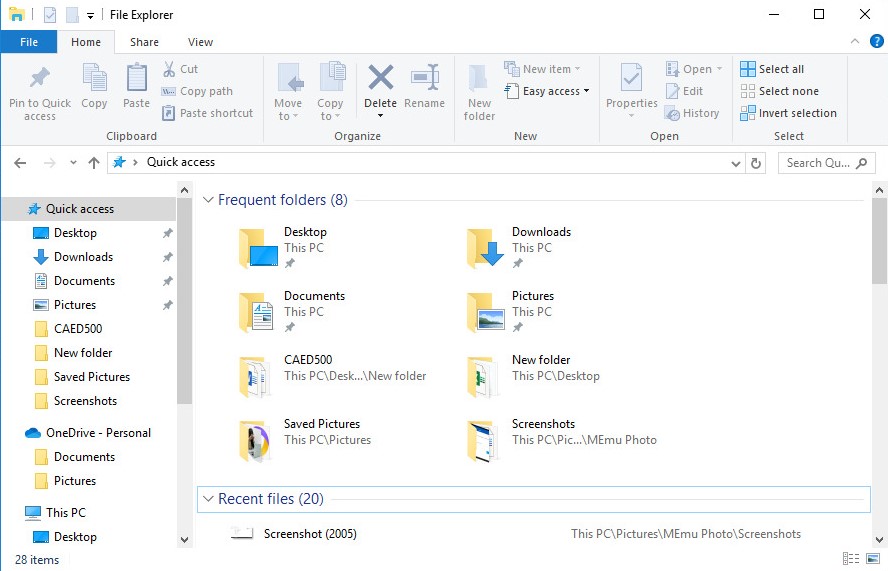Open CAED500 frequent folder tile
888x571 pixels.
coord(332,376)
